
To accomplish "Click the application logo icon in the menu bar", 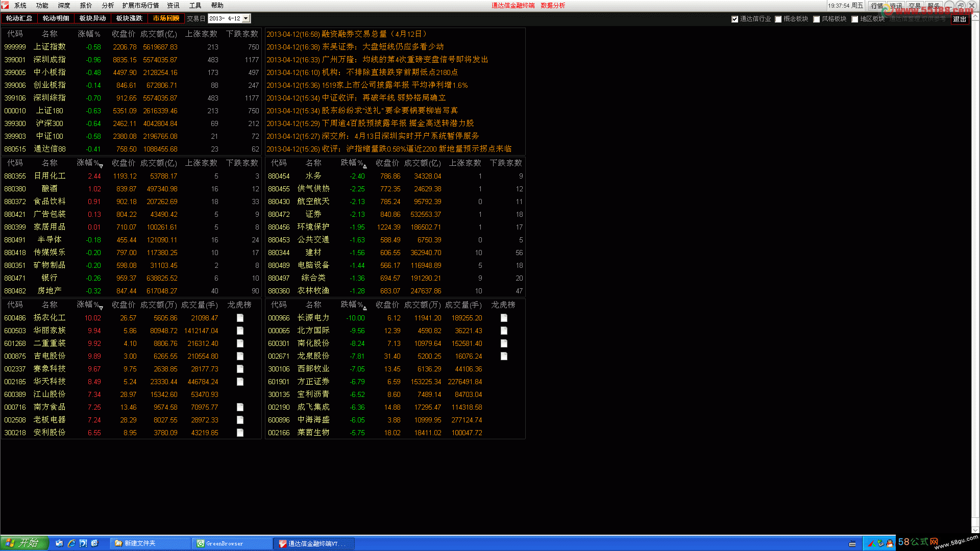I will (5, 5).
